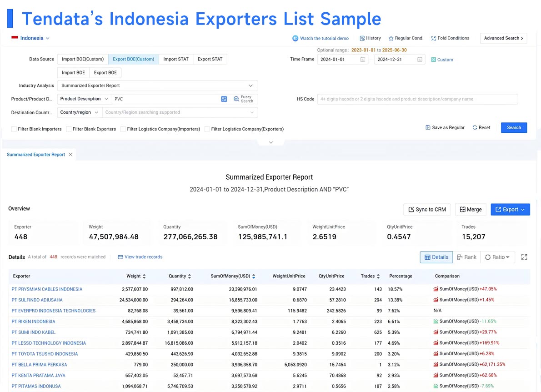Expand the Industry Analysis dropdown

tap(251, 85)
